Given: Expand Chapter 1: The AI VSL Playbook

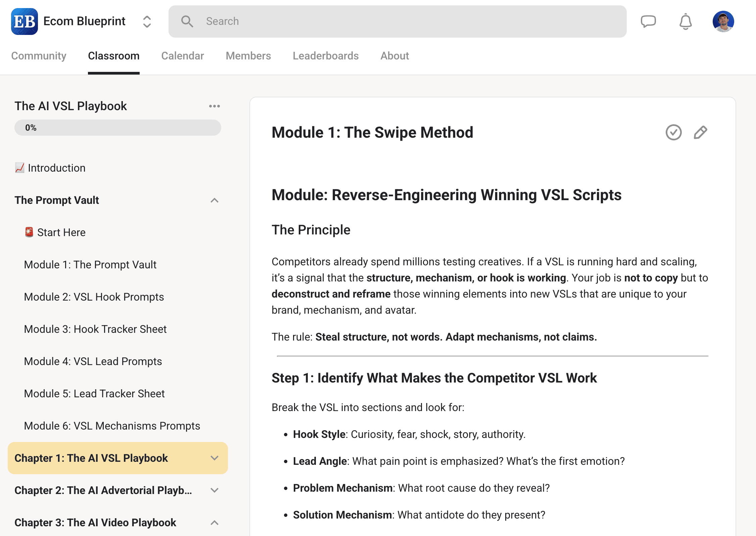Looking at the screenshot, I should pyautogui.click(x=214, y=458).
